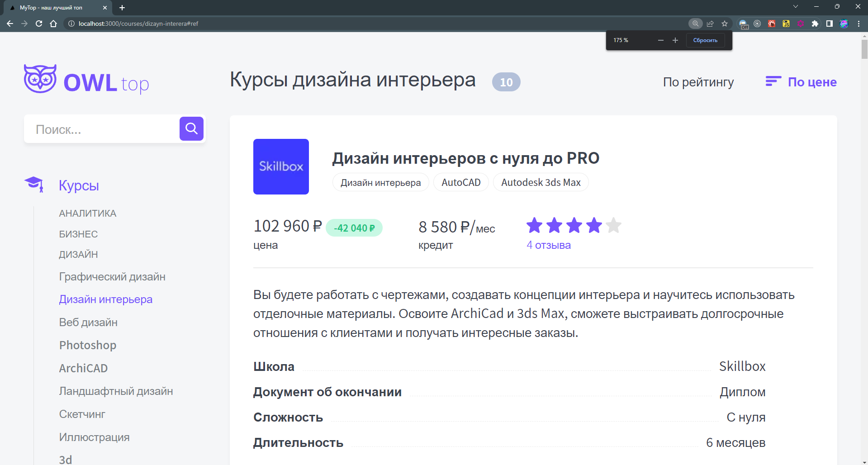Click the 10 courses count badge

click(x=506, y=82)
